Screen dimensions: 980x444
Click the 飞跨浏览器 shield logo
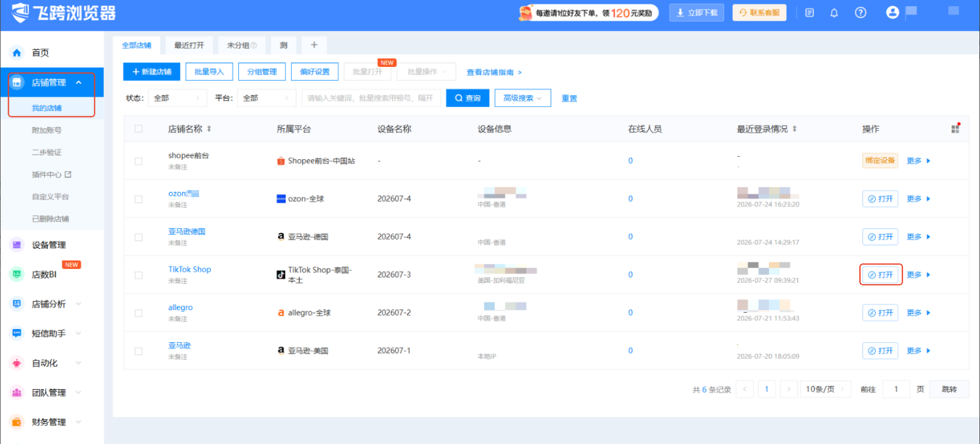pos(21,12)
